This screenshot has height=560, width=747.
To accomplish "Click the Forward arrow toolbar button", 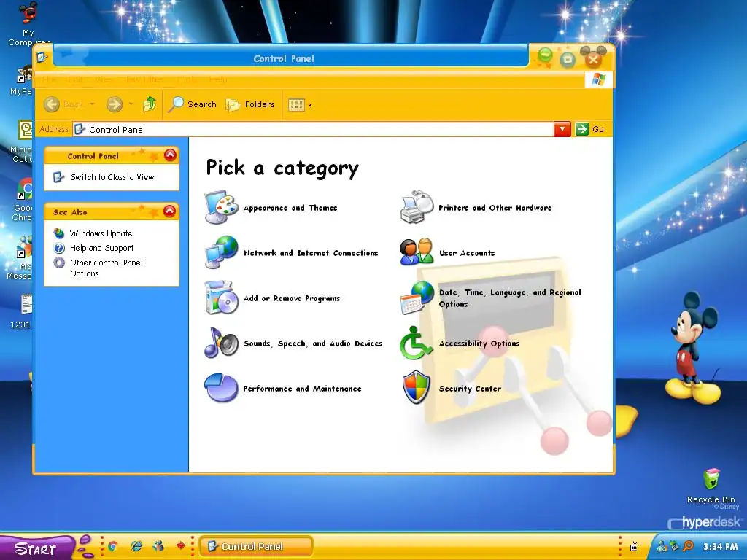I will coord(115,104).
